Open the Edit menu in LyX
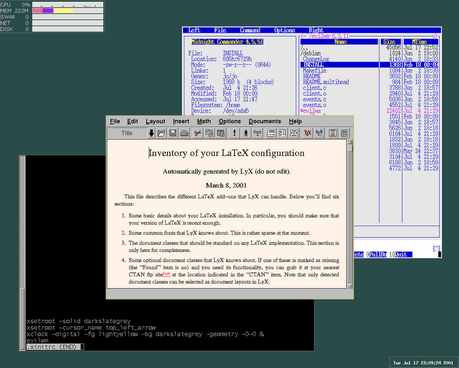459x368 pixels. [x=132, y=121]
